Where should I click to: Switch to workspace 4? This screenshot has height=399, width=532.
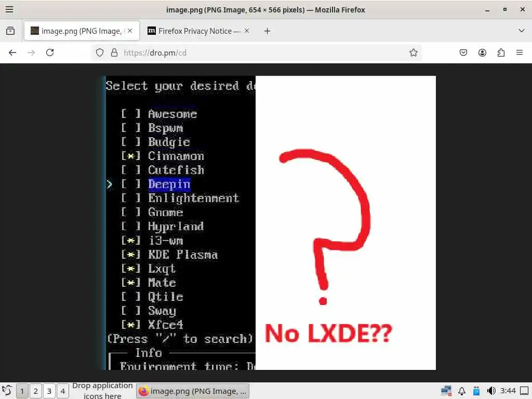(x=63, y=391)
